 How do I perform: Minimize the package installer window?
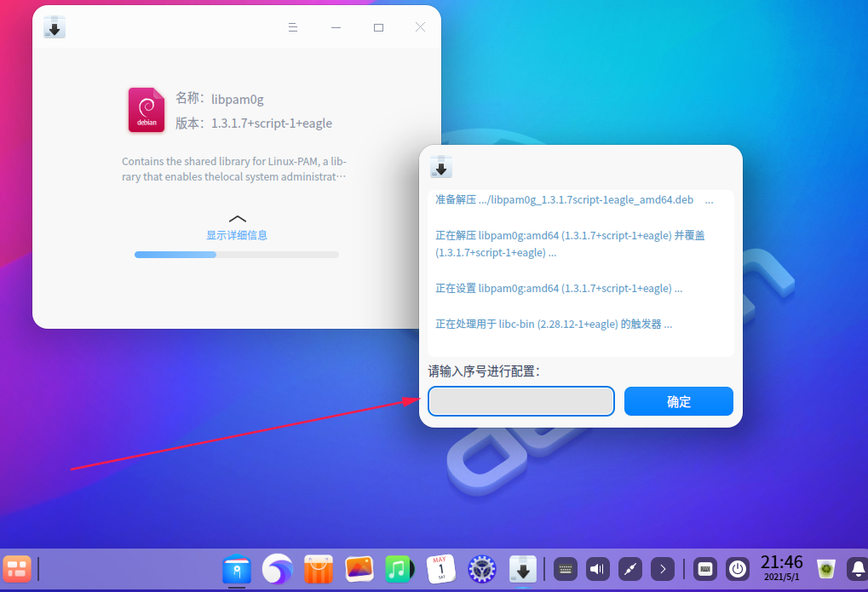(x=336, y=27)
